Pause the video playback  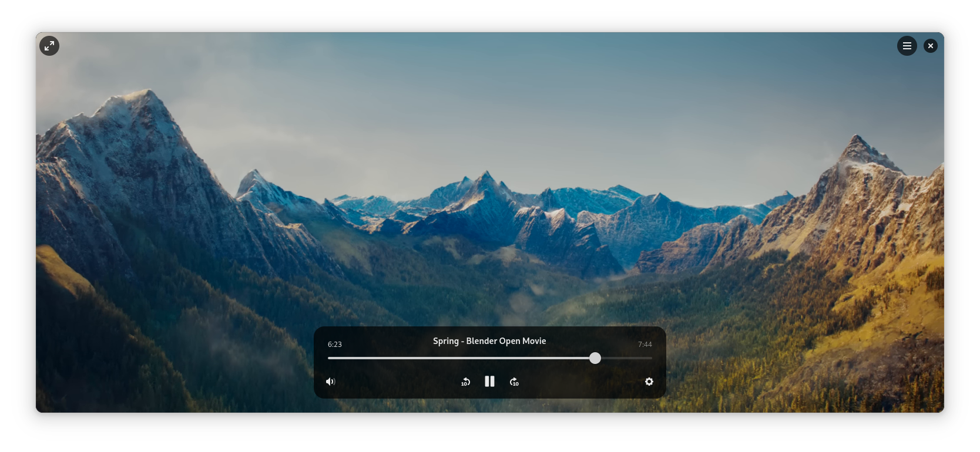tap(489, 382)
